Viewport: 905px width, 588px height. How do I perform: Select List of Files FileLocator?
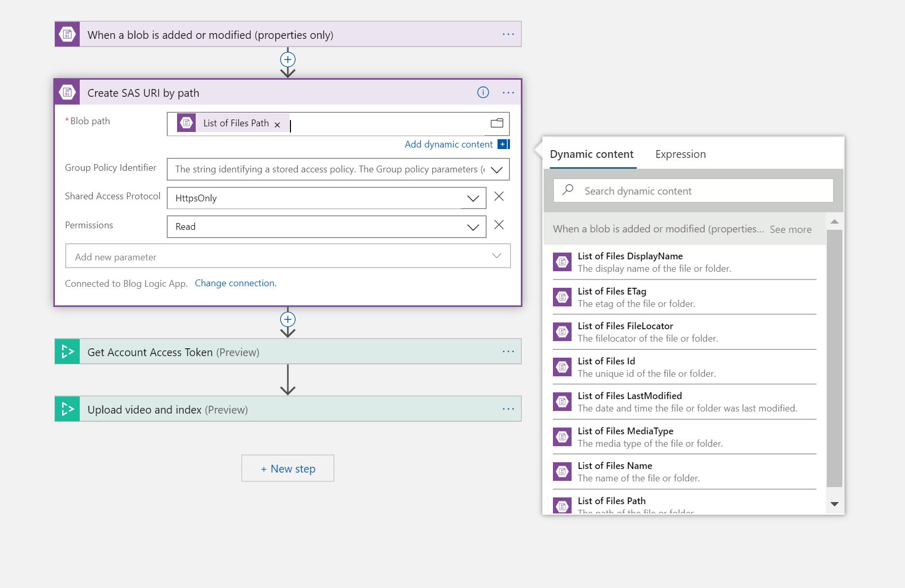pos(684,332)
